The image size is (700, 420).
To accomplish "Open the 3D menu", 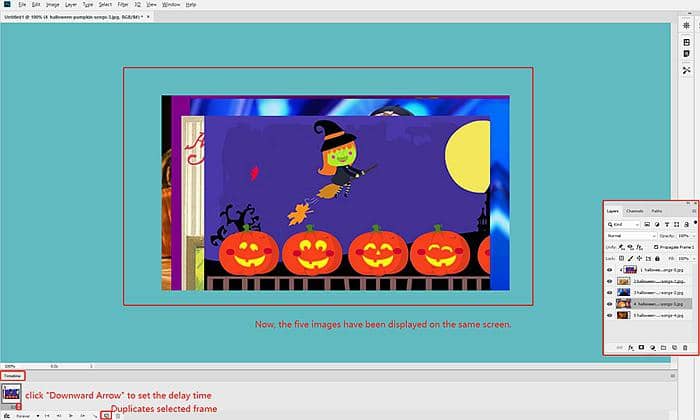I will tap(138, 4).
